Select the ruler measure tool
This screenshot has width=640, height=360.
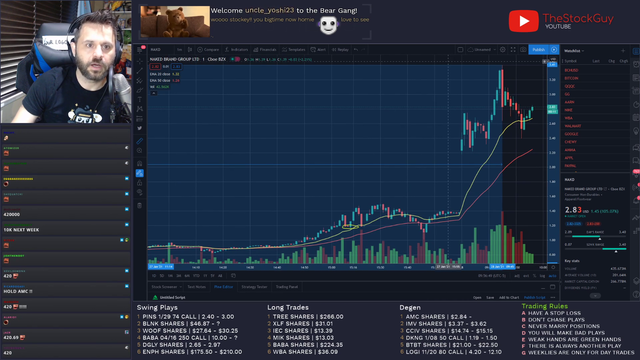click(x=140, y=141)
